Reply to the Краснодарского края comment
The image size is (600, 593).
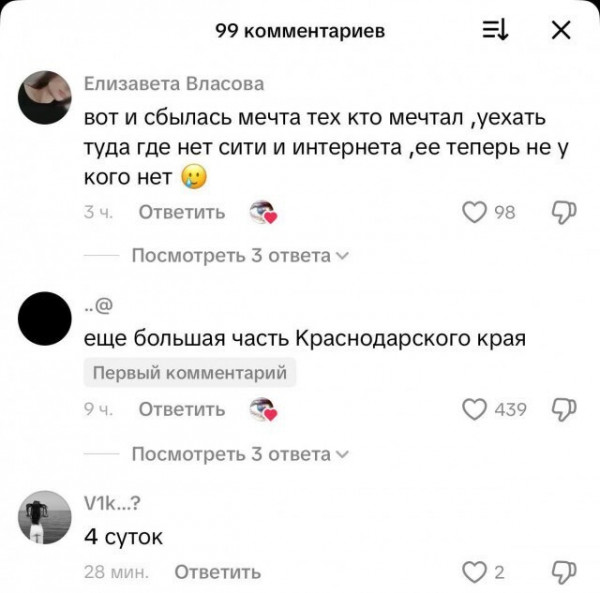[x=182, y=409]
